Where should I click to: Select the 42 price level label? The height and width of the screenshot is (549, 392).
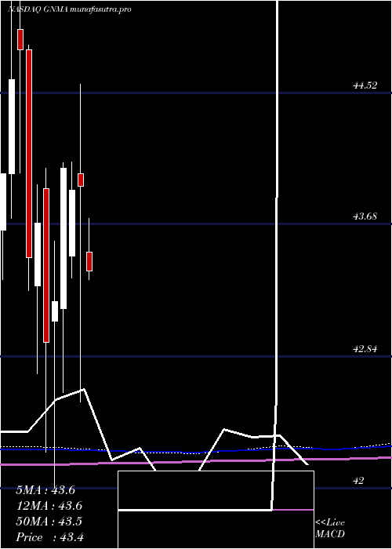click(358, 481)
